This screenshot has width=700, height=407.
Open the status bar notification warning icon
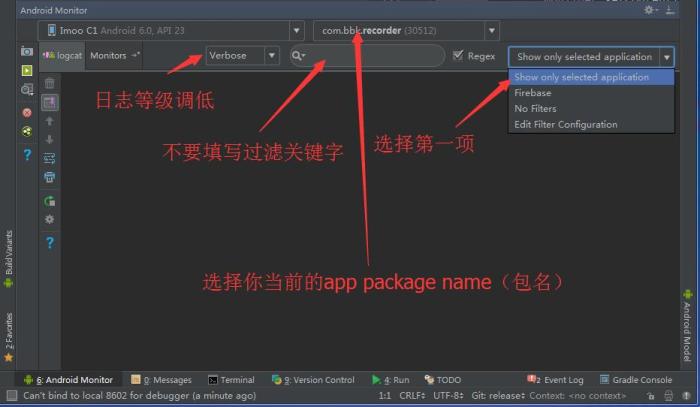tap(687, 396)
